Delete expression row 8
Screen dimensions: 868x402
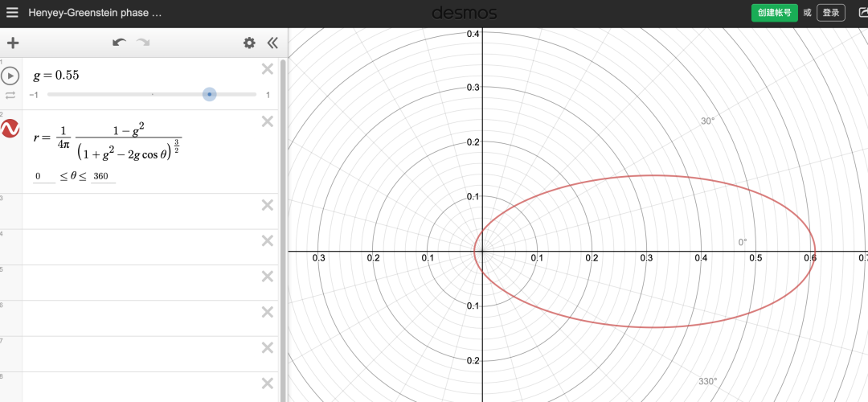coord(268,384)
